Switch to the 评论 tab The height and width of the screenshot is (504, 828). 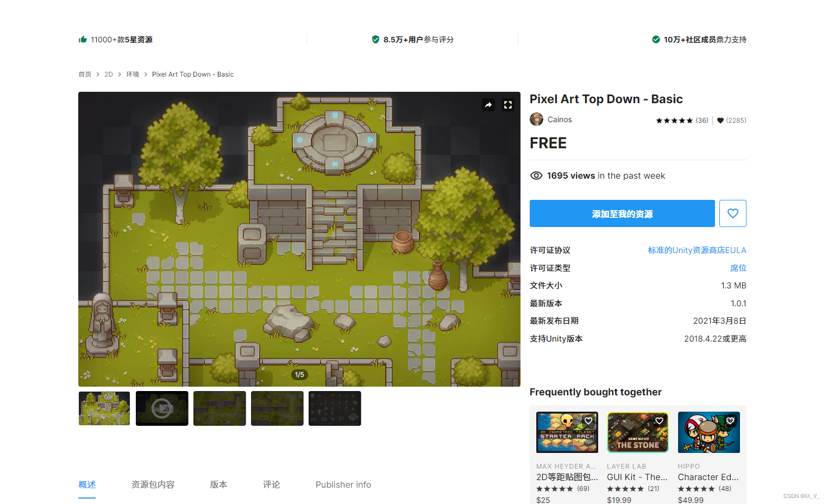tap(271, 484)
